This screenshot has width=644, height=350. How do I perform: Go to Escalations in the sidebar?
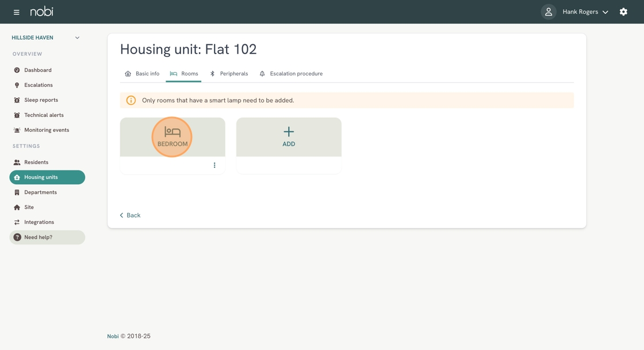pos(38,85)
